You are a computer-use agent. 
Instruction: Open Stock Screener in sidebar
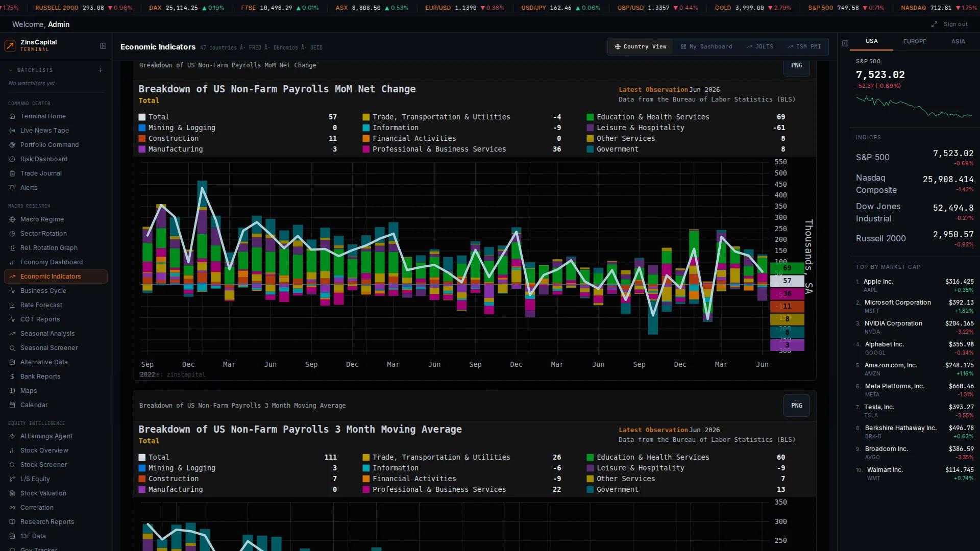[56, 465]
